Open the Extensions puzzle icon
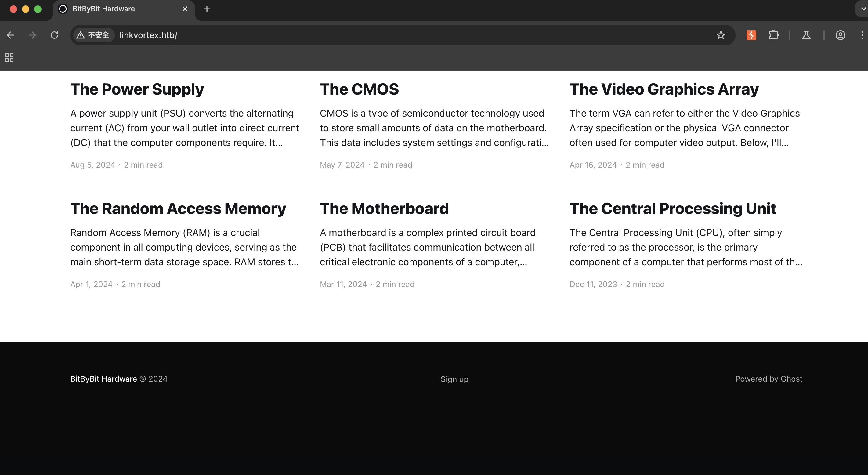Image resolution: width=868 pixels, height=475 pixels. pyautogui.click(x=774, y=35)
